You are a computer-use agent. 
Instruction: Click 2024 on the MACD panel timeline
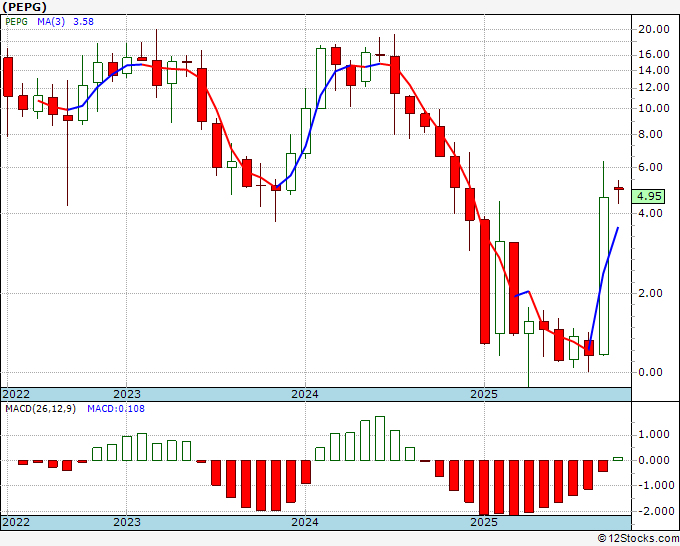pos(305,522)
